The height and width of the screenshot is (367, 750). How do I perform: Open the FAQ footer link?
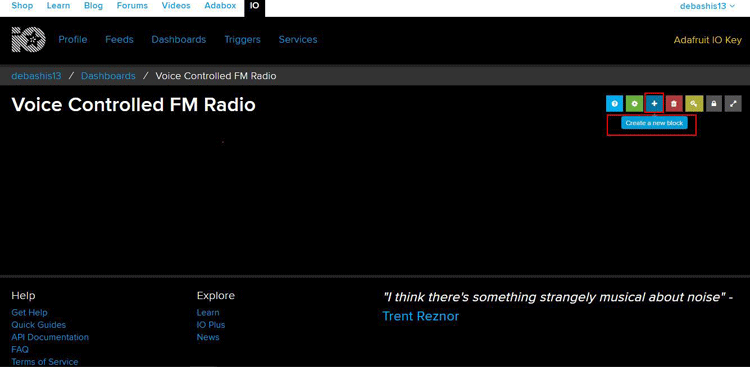20,349
